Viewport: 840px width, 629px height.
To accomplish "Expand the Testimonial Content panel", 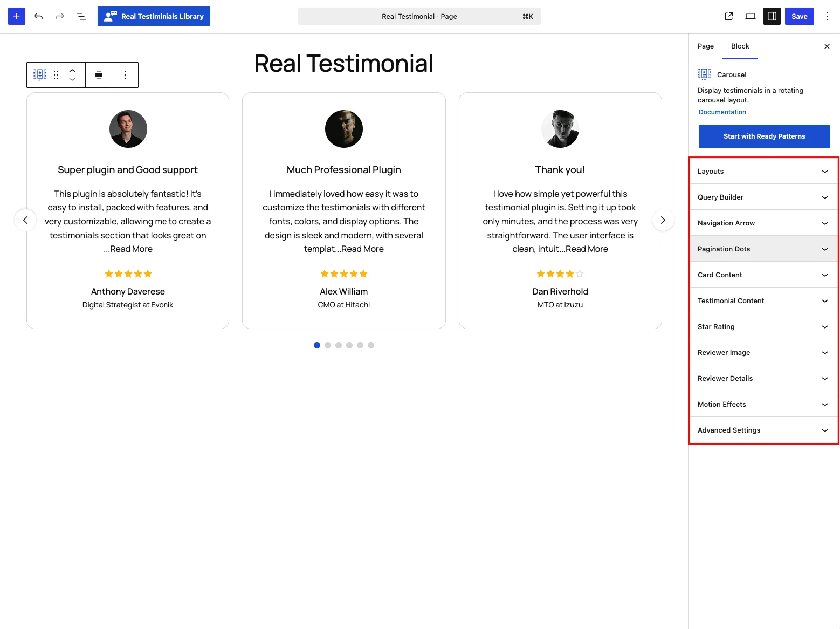I will tap(764, 301).
